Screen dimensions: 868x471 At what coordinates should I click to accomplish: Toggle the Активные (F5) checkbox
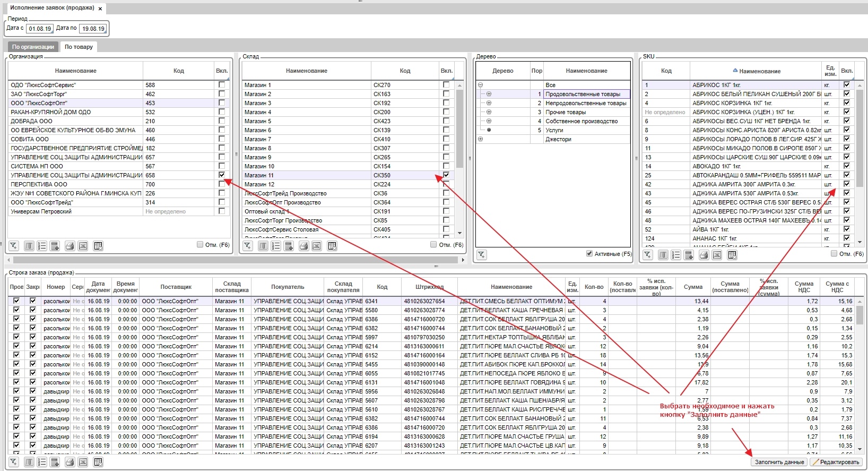pos(589,254)
